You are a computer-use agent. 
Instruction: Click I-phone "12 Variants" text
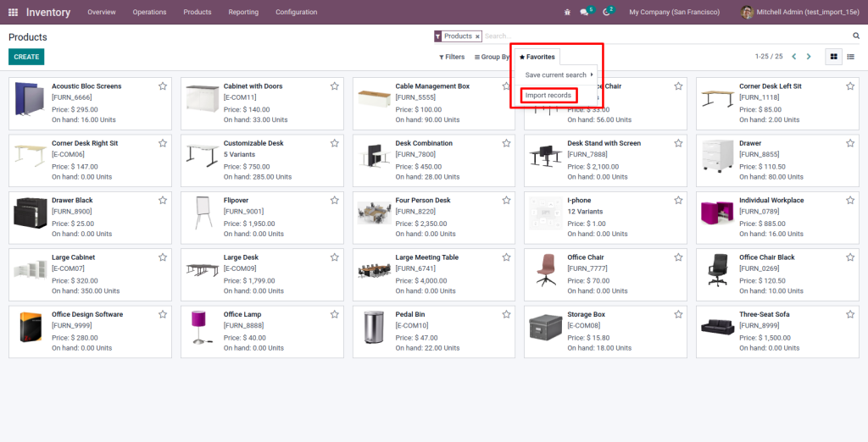(585, 212)
